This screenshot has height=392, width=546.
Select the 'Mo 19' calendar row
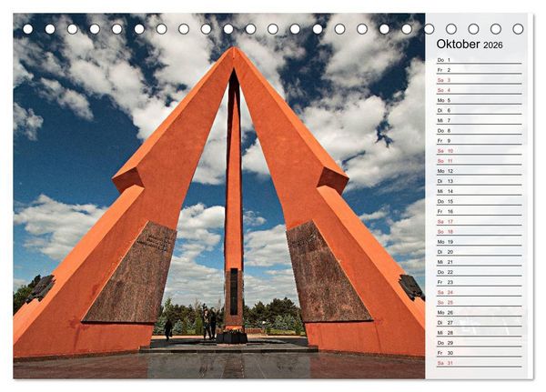tap(480, 242)
